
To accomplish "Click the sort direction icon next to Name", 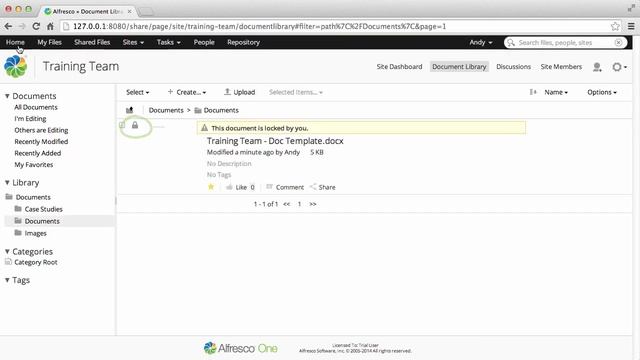I will coord(533,92).
